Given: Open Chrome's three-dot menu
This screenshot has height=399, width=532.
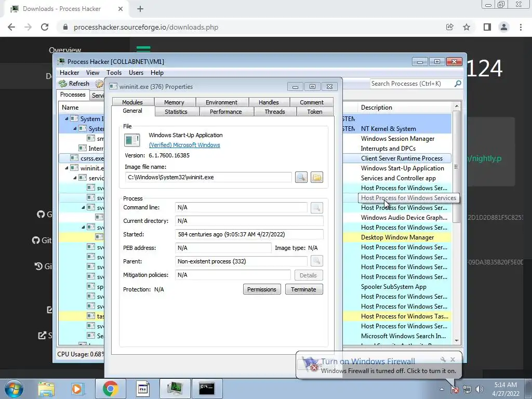Looking at the screenshot, I should [521, 27].
